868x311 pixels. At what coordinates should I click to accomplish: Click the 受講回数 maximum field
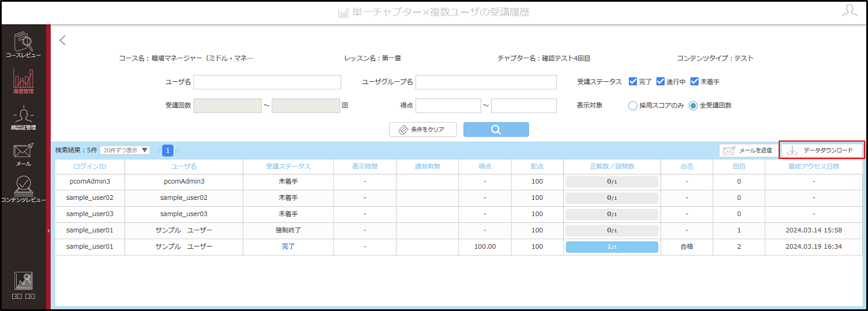pos(306,105)
